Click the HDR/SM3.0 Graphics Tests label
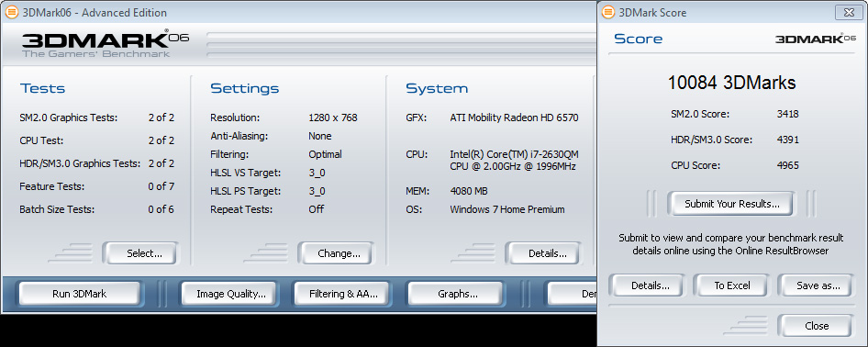The height and width of the screenshot is (347, 868). [81, 163]
